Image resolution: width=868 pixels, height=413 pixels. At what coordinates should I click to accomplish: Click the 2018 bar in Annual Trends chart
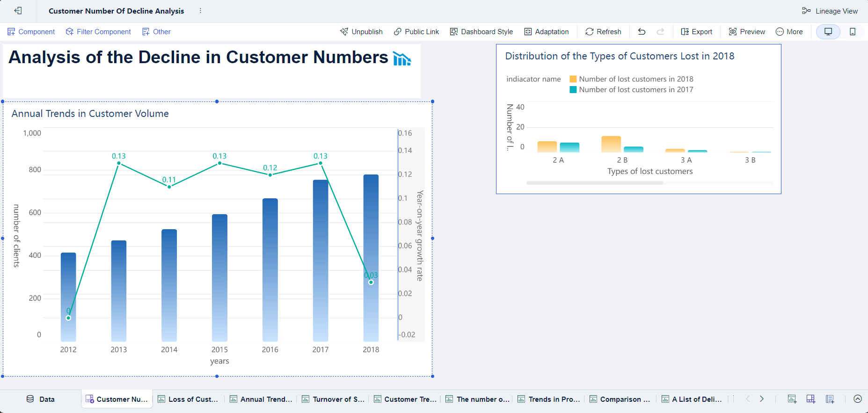click(371, 258)
